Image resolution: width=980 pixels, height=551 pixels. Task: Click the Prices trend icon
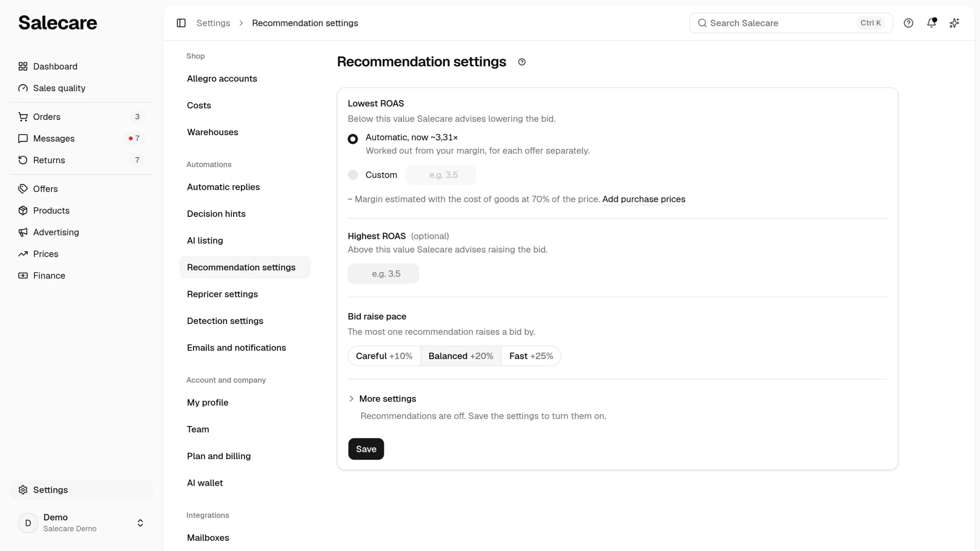coord(23,254)
